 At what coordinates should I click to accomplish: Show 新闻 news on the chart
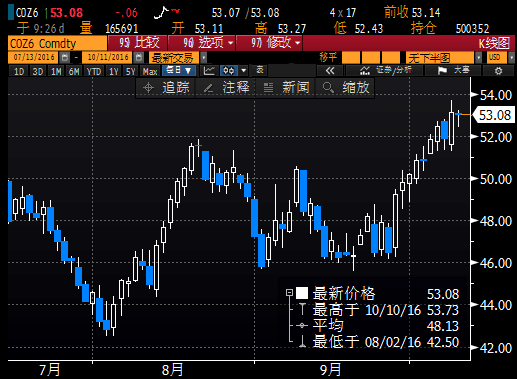[x=286, y=88]
